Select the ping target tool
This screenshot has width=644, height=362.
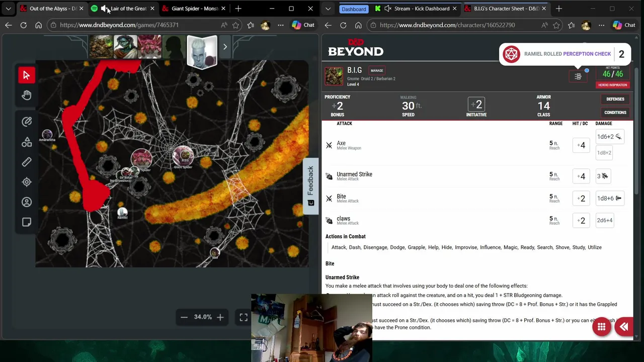click(27, 182)
